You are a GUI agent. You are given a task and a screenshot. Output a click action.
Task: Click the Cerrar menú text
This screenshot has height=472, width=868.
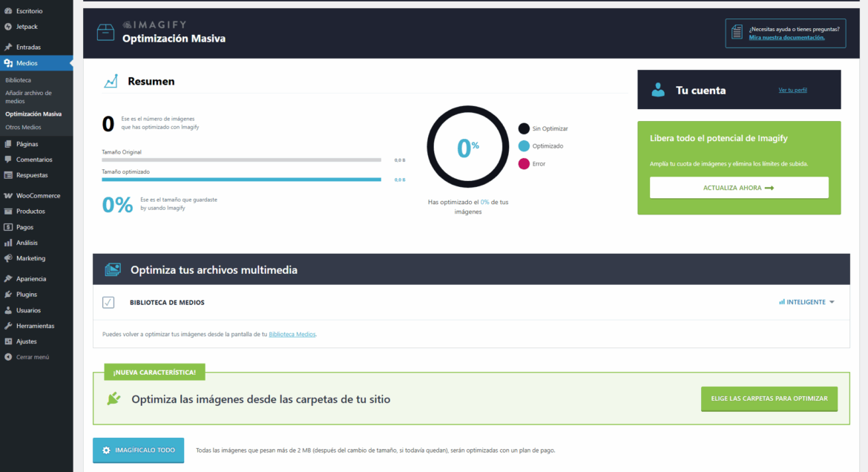pyautogui.click(x=33, y=357)
